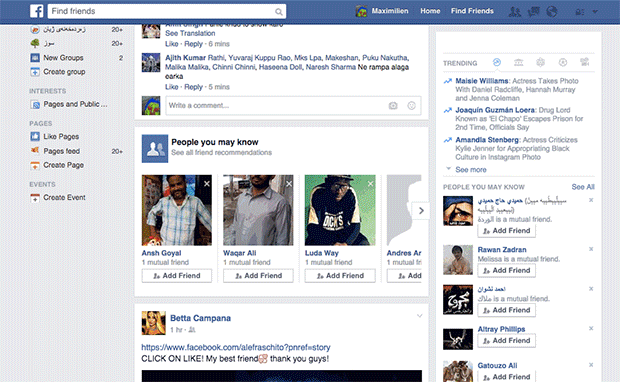620x382 pixels.
Task: Click the Facebook logo icon
Action: pyautogui.click(x=37, y=11)
